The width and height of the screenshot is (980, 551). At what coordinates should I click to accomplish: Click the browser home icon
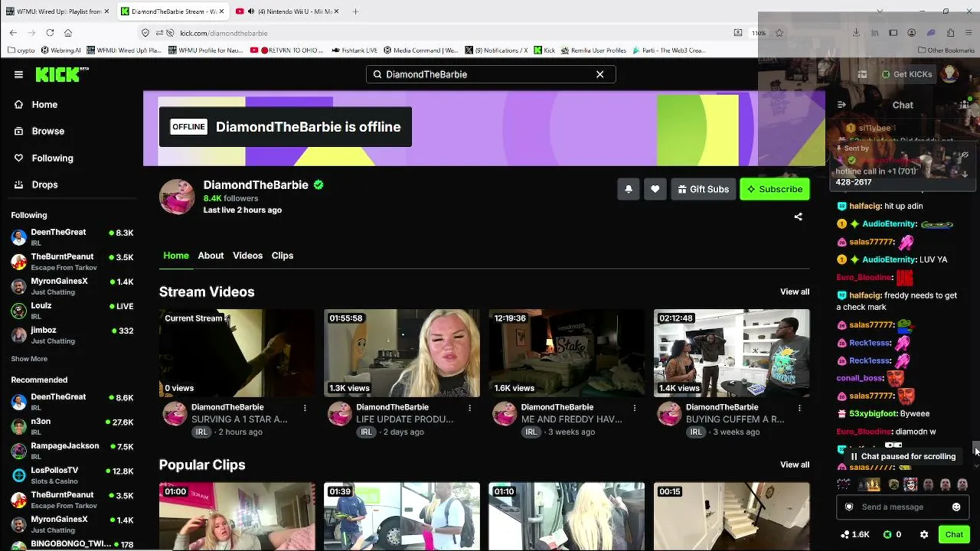(68, 33)
